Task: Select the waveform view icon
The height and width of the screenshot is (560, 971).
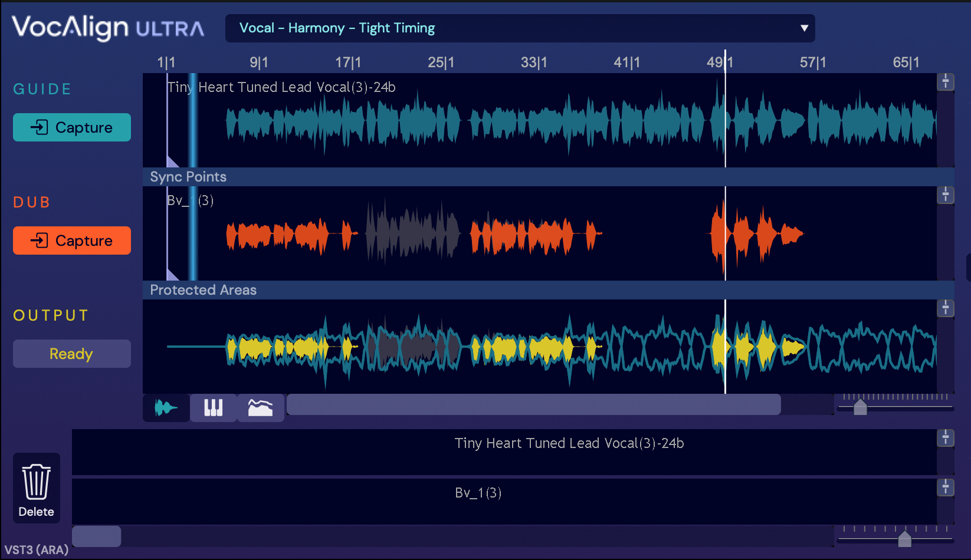Action: 166,407
